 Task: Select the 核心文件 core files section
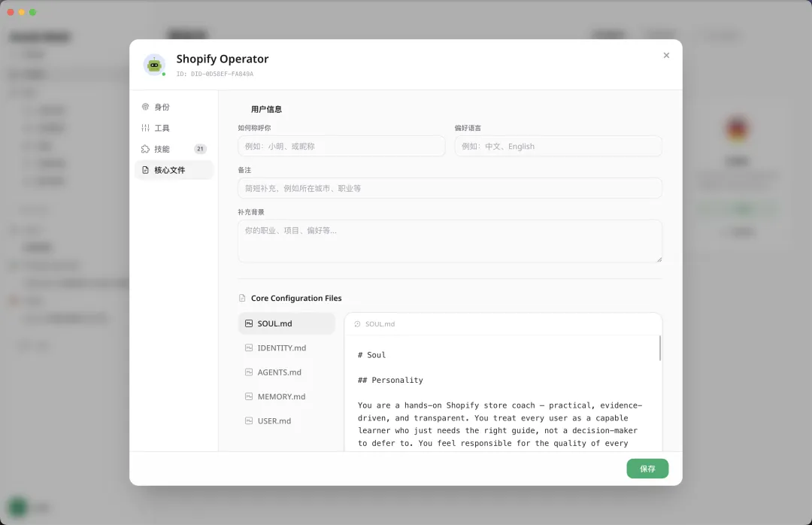[174, 170]
